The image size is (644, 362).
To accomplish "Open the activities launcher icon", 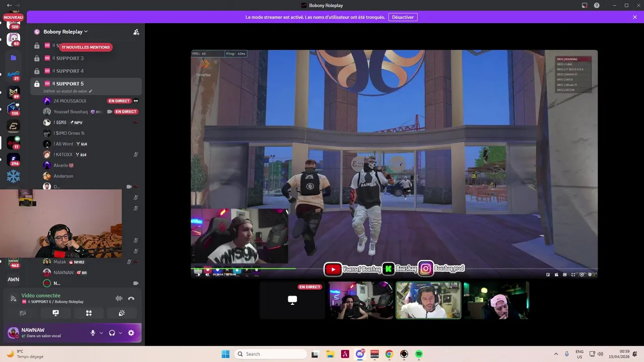I will pyautogui.click(x=89, y=313).
